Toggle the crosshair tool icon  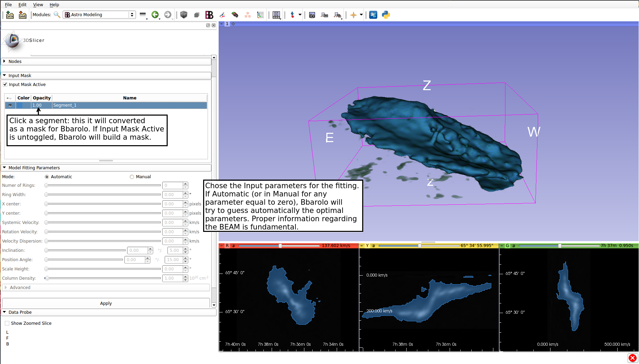tap(353, 15)
